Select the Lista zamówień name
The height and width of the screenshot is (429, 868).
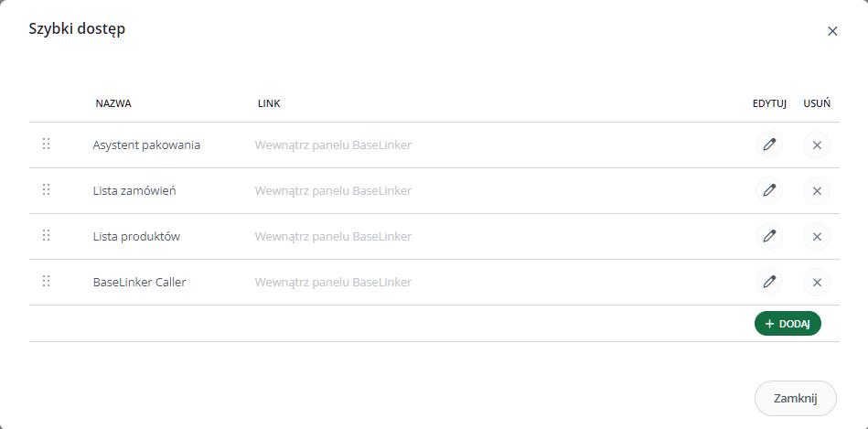coord(134,190)
